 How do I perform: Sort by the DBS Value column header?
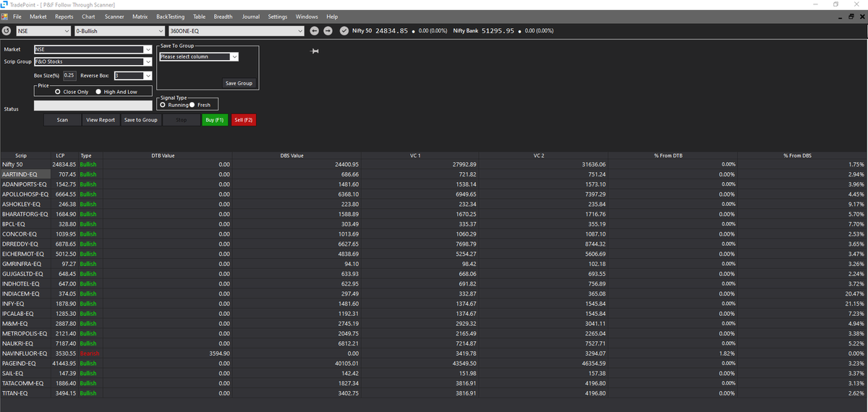(292, 155)
